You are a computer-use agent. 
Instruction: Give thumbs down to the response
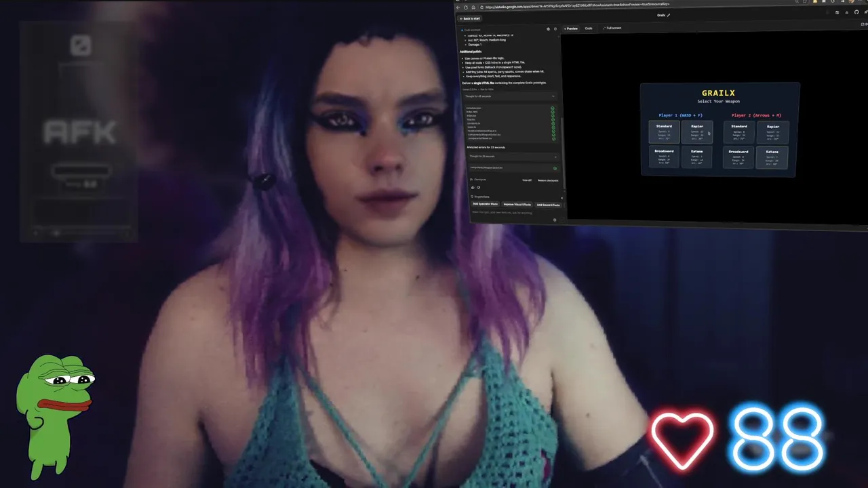pyautogui.click(x=479, y=188)
